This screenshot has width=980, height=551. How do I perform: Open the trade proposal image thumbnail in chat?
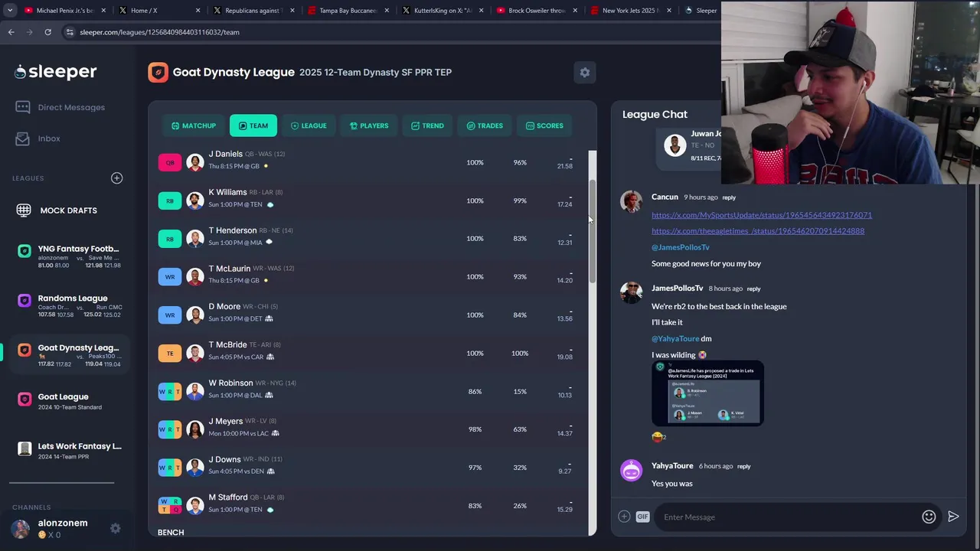point(707,393)
